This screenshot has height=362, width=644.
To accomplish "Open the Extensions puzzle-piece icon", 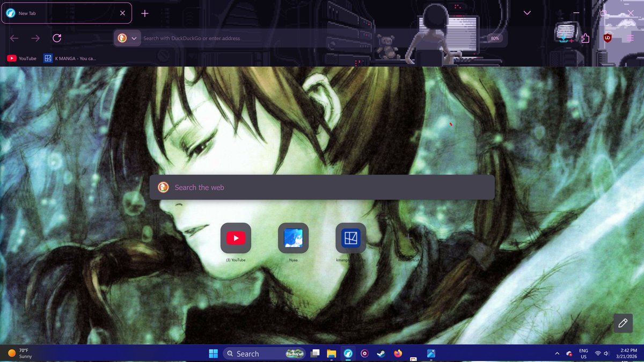I will pyautogui.click(x=585, y=38).
